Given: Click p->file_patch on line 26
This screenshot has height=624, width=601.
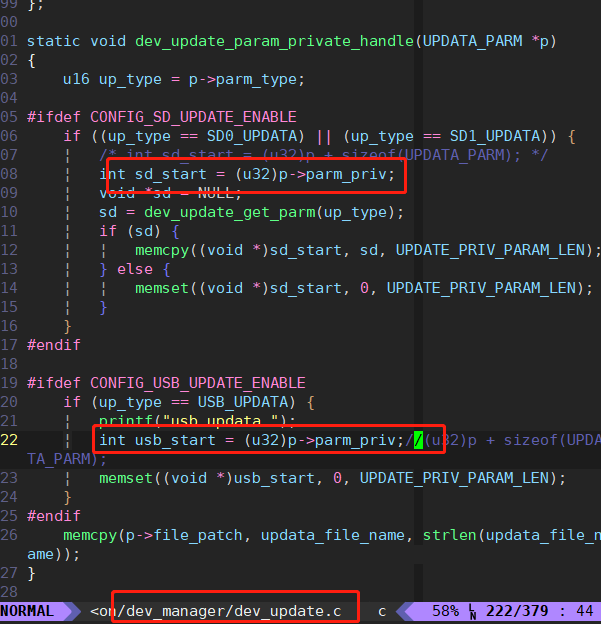Looking at the screenshot, I should (x=184, y=536).
